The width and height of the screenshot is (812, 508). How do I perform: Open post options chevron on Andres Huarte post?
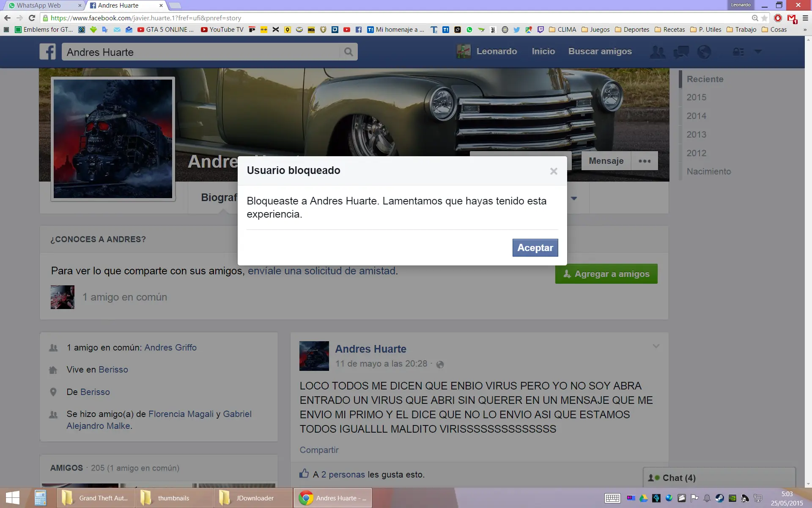(x=656, y=346)
